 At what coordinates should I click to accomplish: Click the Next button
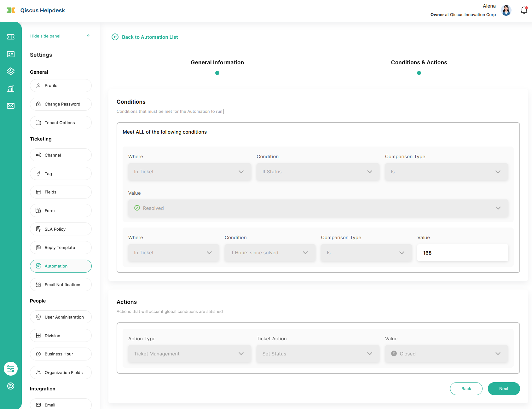click(504, 389)
